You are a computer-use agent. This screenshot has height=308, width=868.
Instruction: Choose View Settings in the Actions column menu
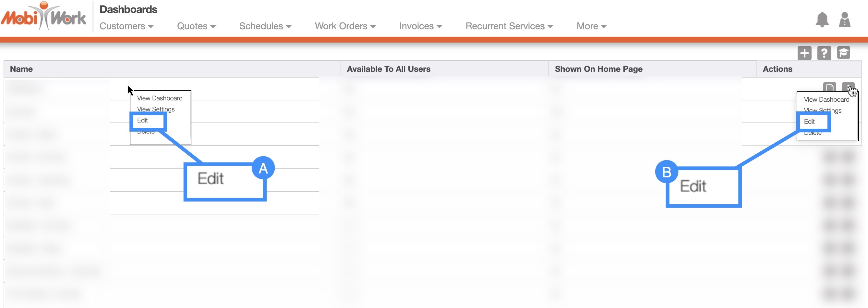pyautogui.click(x=822, y=110)
